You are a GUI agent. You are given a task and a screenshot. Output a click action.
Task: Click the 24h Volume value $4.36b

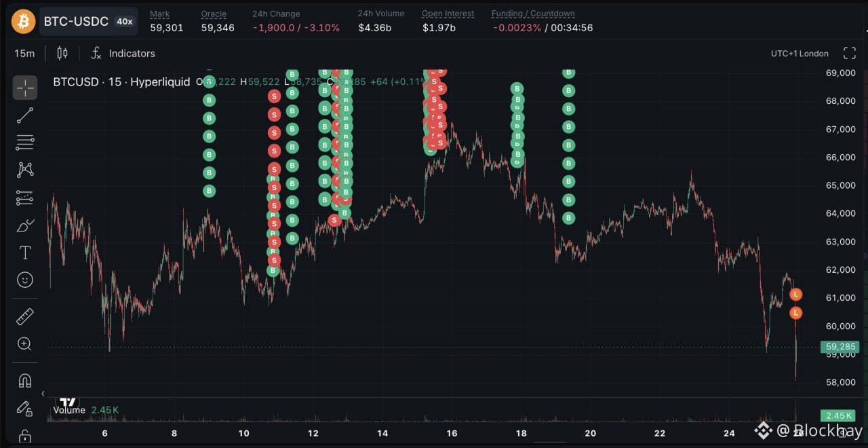375,28
